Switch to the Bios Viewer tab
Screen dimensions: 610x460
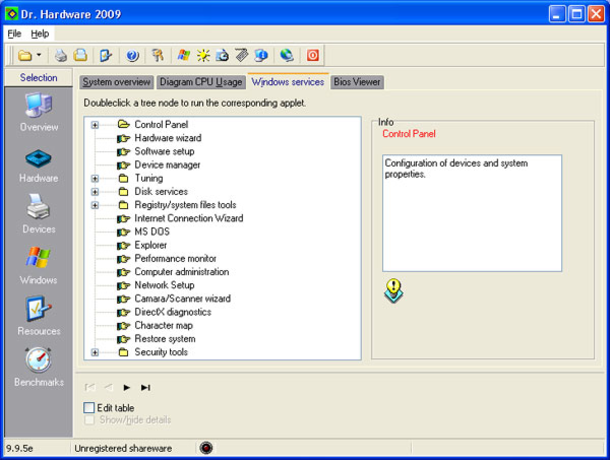click(x=357, y=82)
